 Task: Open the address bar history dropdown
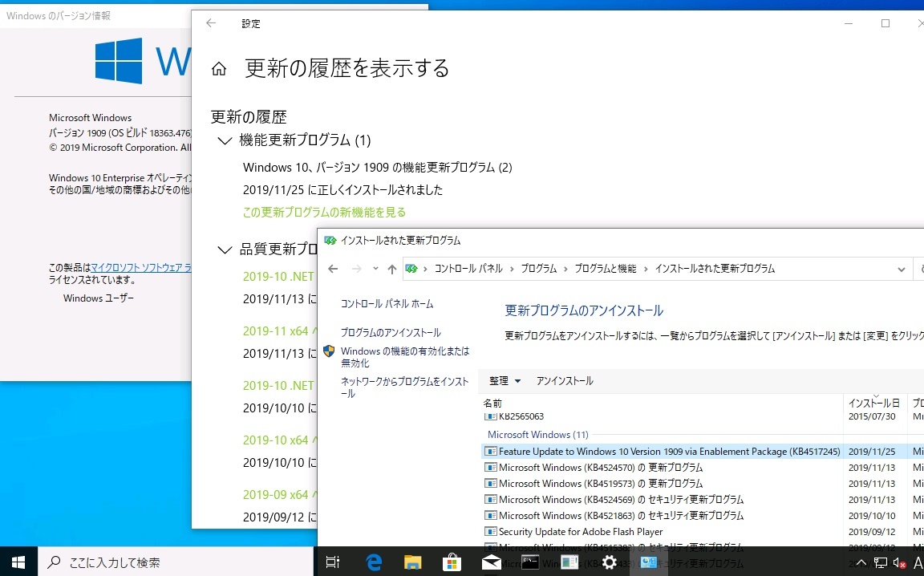click(x=901, y=270)
